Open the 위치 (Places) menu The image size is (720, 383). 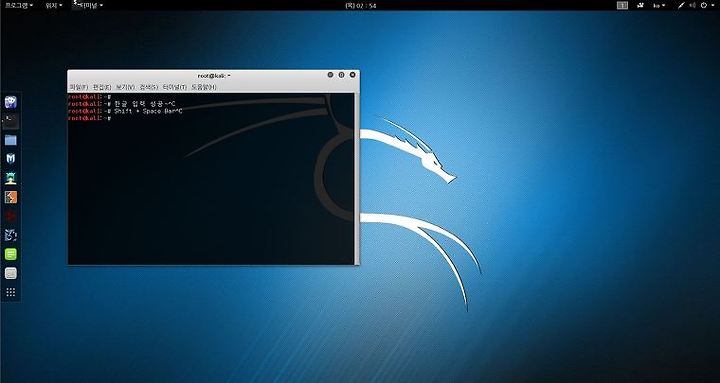click(54, 5)
